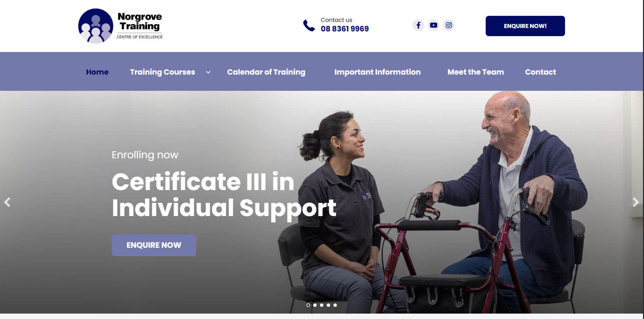Click the phone handset icon
Viewport: 644px width, 319px height.
pyautogui.click(x=309, y=25)
